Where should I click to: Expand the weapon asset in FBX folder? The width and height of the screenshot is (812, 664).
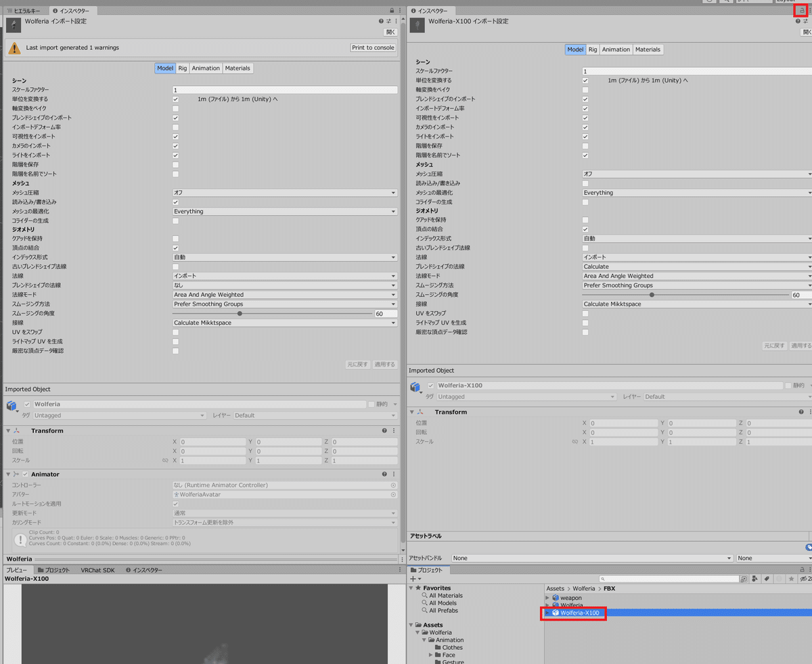[x=547, y=598]
